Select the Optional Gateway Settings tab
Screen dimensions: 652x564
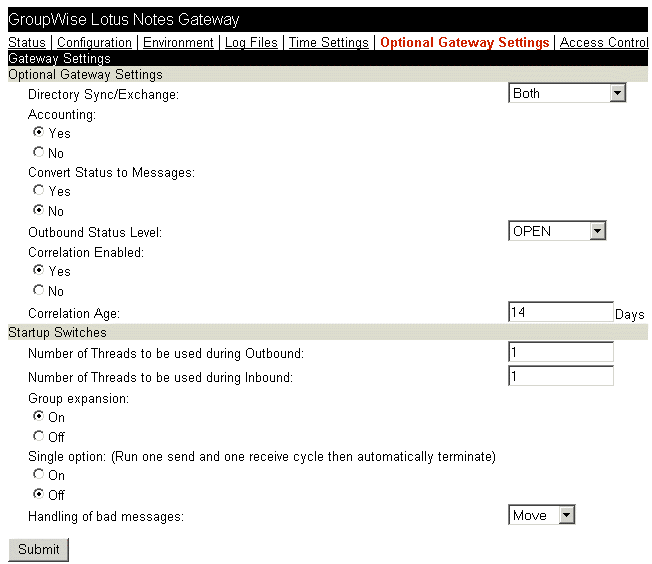click(464, 42)
